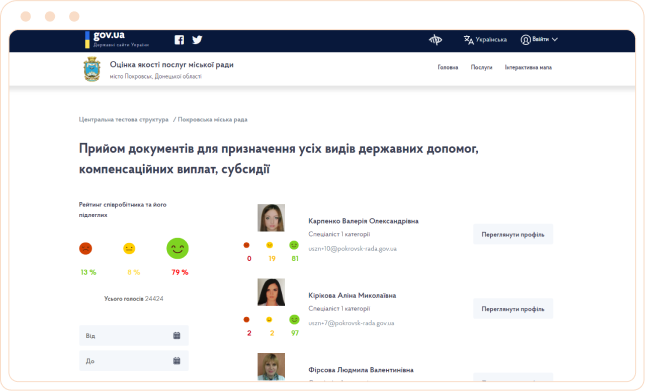Open the Покровська міська рада breadcrumb
Viewport: 645px width, 391px height.
[x=213, y=120]
